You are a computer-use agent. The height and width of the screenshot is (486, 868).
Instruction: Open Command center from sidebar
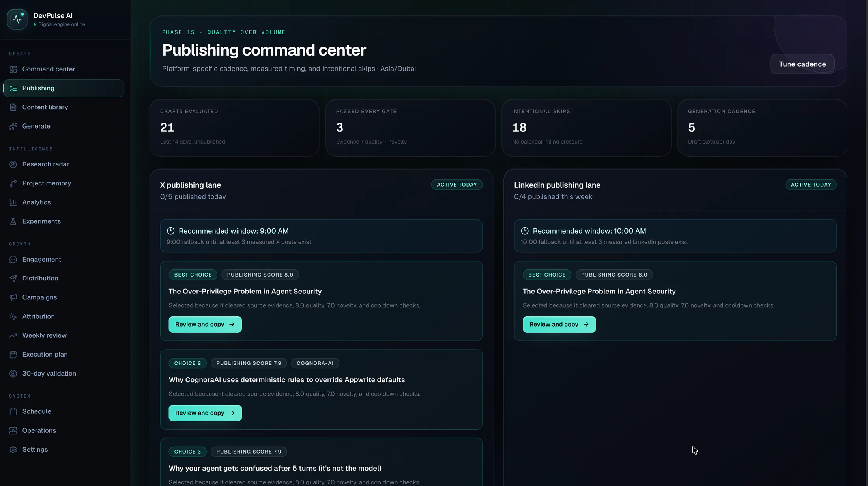tap(64, 69)
